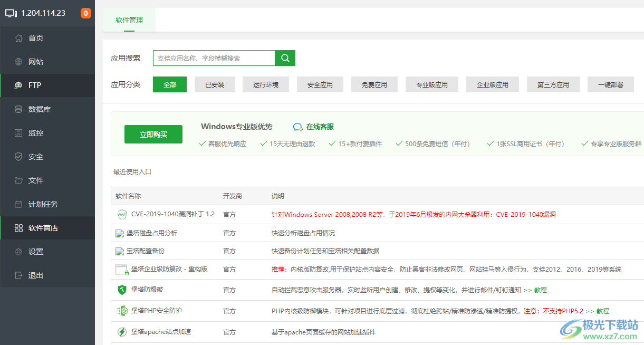Open 首页 in the sidebar
Image resolution: width=644 pixels, height=345 pixels.
[47, 38]
